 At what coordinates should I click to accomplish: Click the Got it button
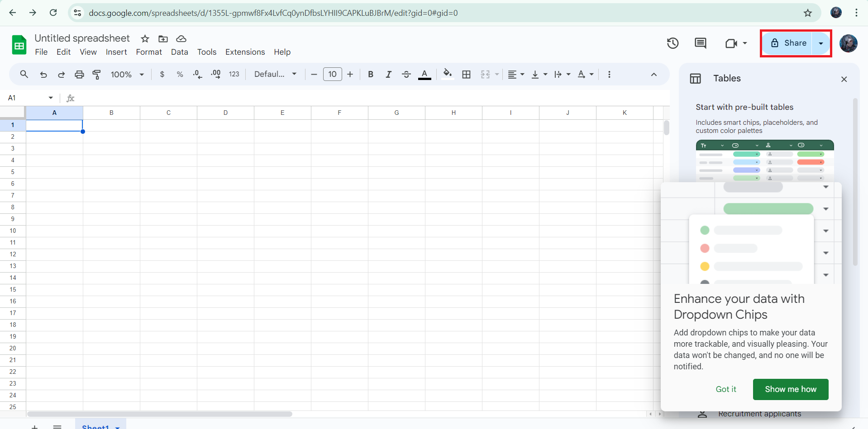pos(725,389)
